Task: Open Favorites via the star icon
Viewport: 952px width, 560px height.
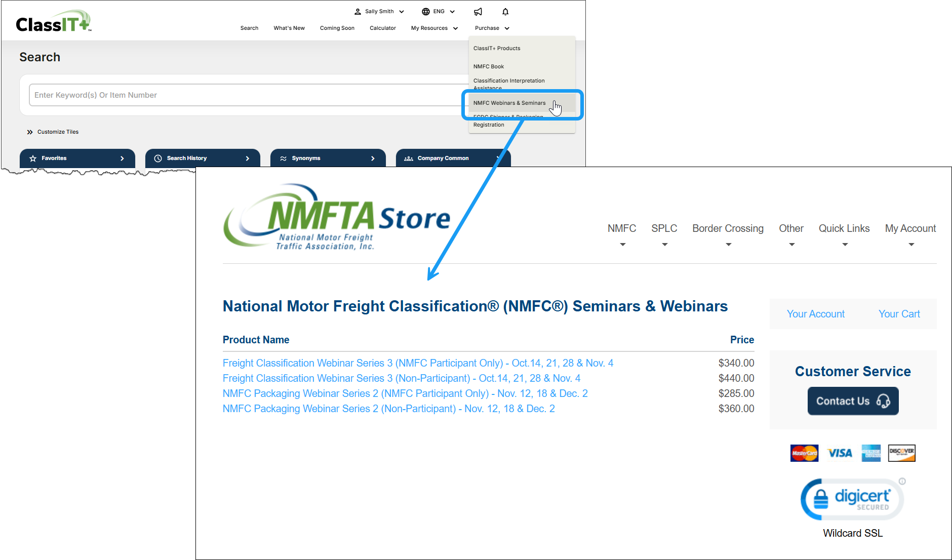Action: (32, 157)
